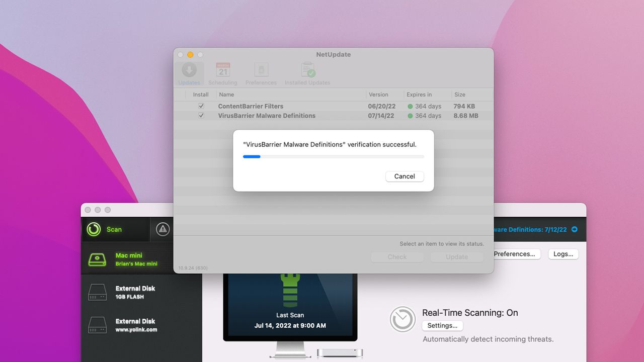
Task: Click the Last Scan monitor display
Action: tap(290, 307)
